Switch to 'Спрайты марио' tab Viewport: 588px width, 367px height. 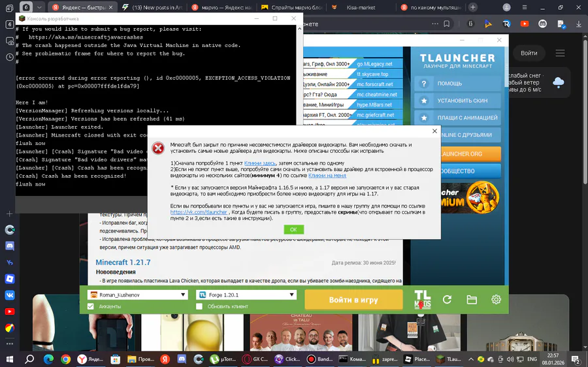(x=291, y=7)
